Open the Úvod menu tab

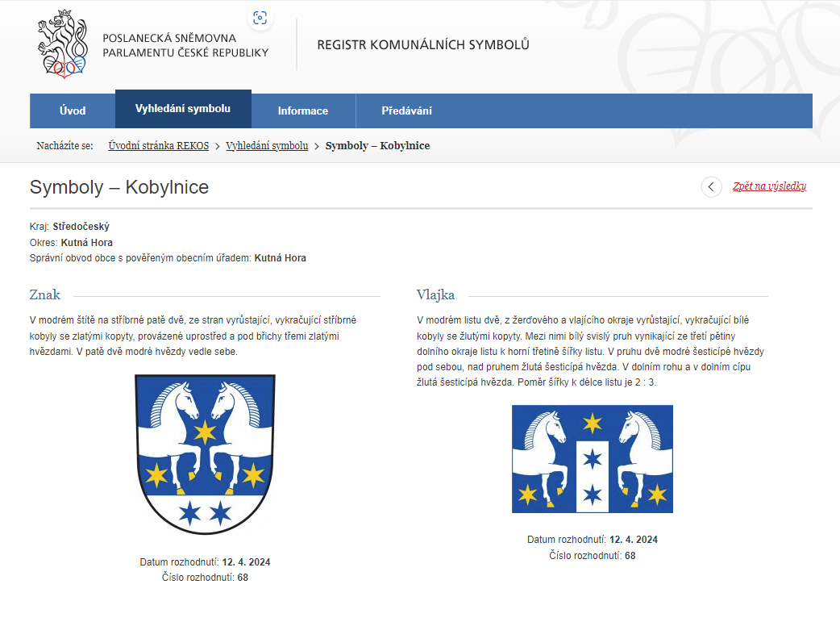73,111
